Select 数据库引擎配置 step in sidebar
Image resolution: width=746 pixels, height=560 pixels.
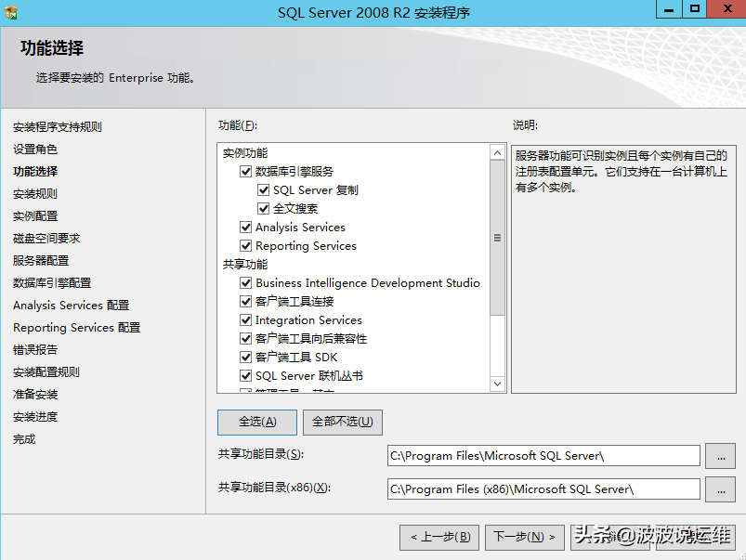(52, 283)
